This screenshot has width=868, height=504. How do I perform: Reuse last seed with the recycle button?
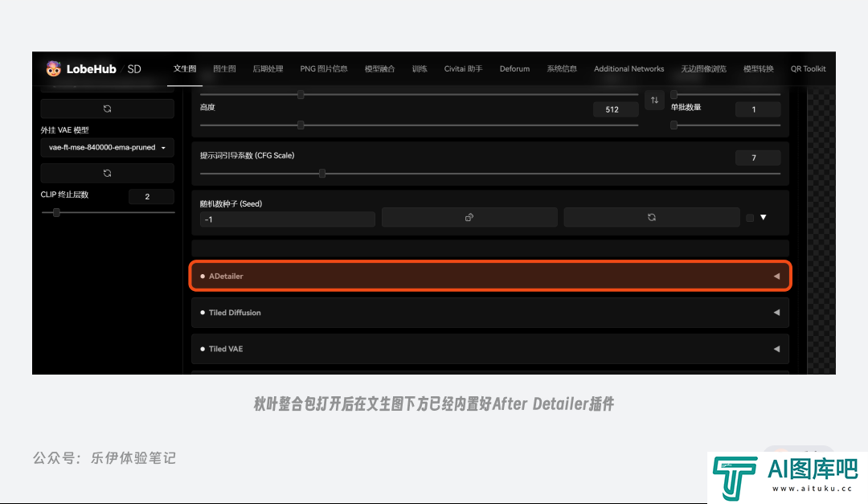[x=651, y=217]
